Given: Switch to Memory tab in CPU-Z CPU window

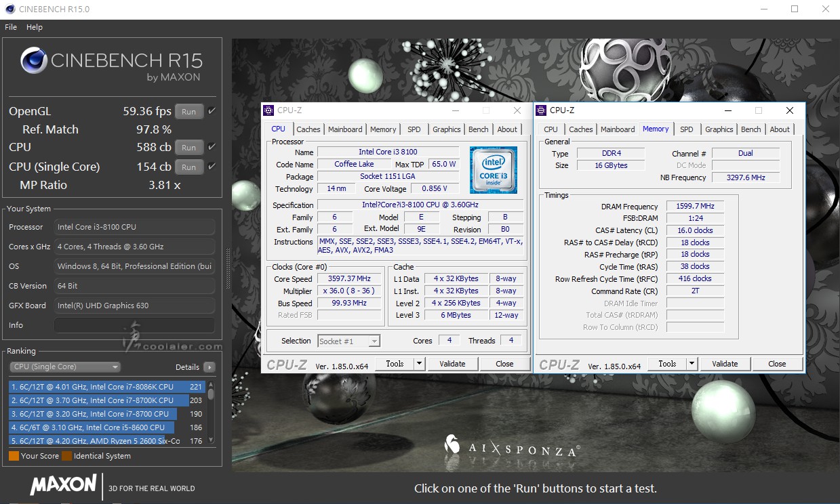Looking at the screenshot, I should tap(383, 129).
